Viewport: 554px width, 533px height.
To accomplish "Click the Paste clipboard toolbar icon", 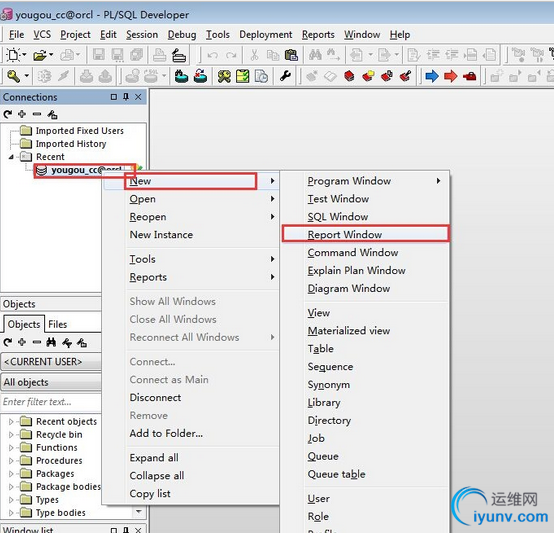I will (291, 55).
